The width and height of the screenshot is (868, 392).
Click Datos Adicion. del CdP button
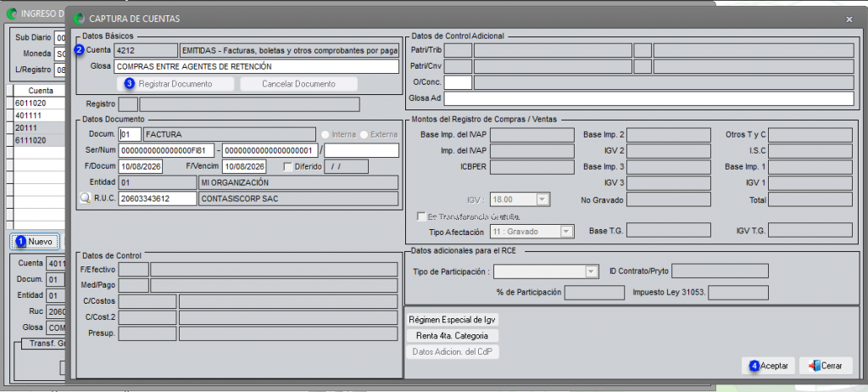(453, 351)
